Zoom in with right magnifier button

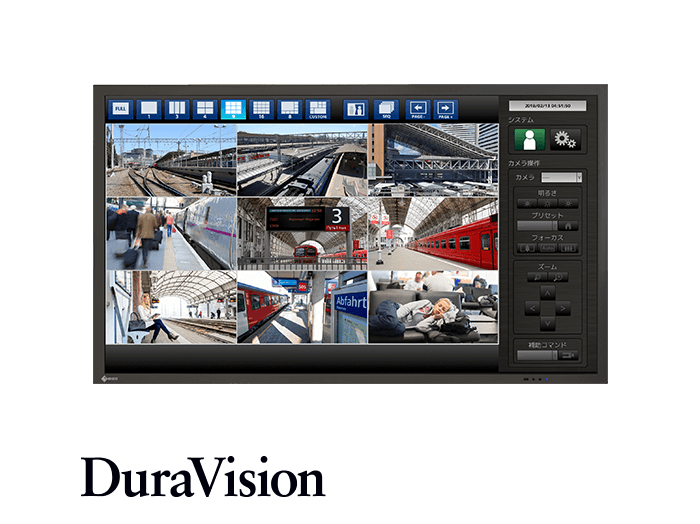[558, 277]
